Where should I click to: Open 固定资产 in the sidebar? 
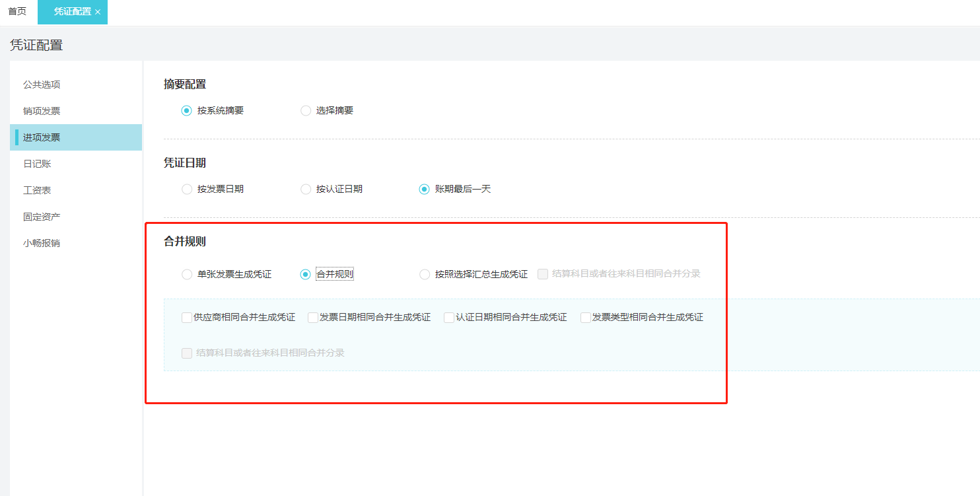pyautogui.click(x=42, y=217)
